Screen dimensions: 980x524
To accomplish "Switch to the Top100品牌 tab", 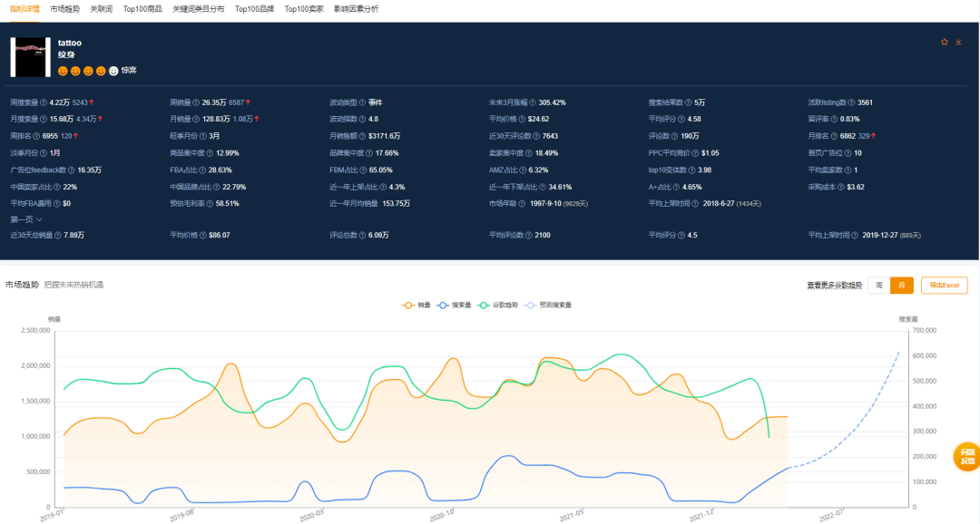I will (x=254, y=9).
